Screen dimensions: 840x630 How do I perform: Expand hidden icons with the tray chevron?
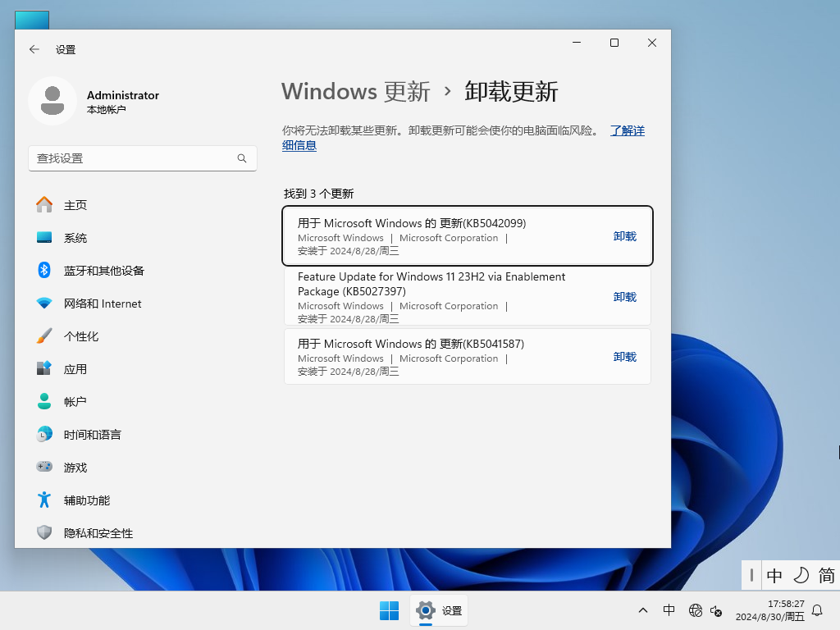(x=643, y=610)
